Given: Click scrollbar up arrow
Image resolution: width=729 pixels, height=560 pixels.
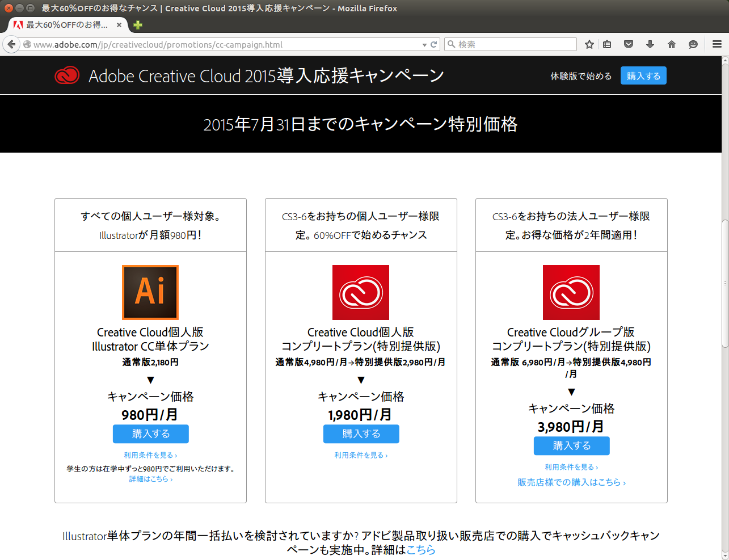Looking at the screenshot, I should click(725, 60).
